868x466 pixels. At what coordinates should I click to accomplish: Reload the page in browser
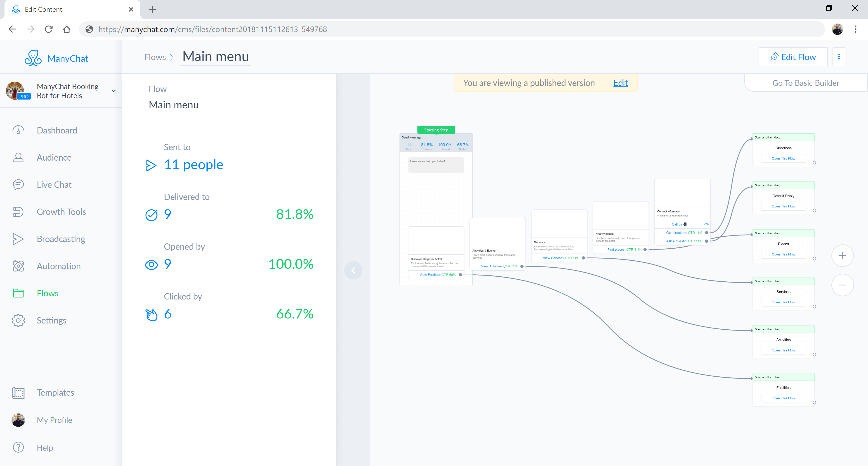(x=49, y=29)
